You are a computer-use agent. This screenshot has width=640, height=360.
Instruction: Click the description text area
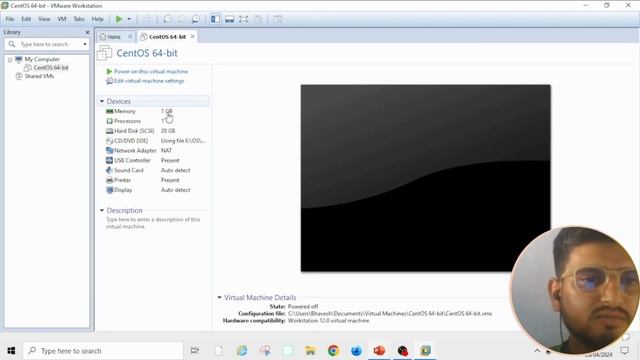153,223
